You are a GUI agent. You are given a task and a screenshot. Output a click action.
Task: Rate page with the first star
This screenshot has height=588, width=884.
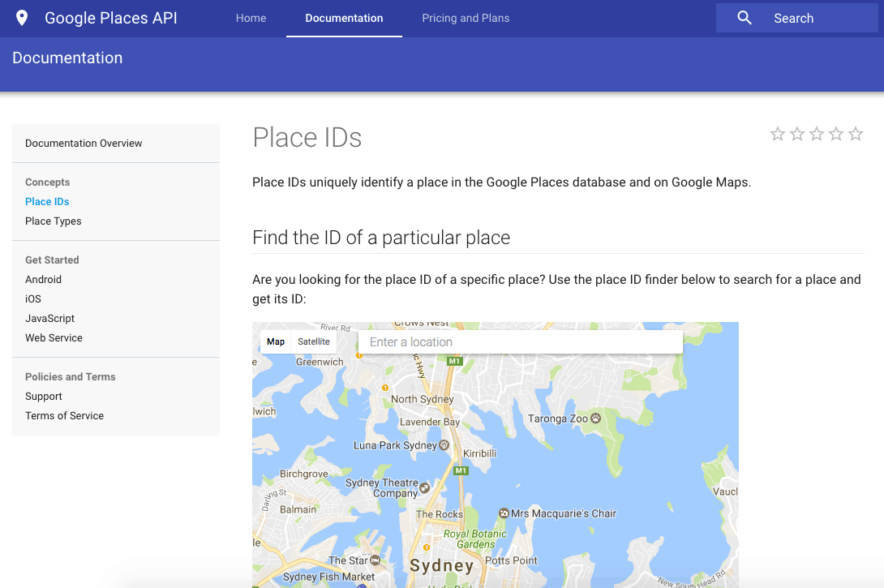[778, 134]
